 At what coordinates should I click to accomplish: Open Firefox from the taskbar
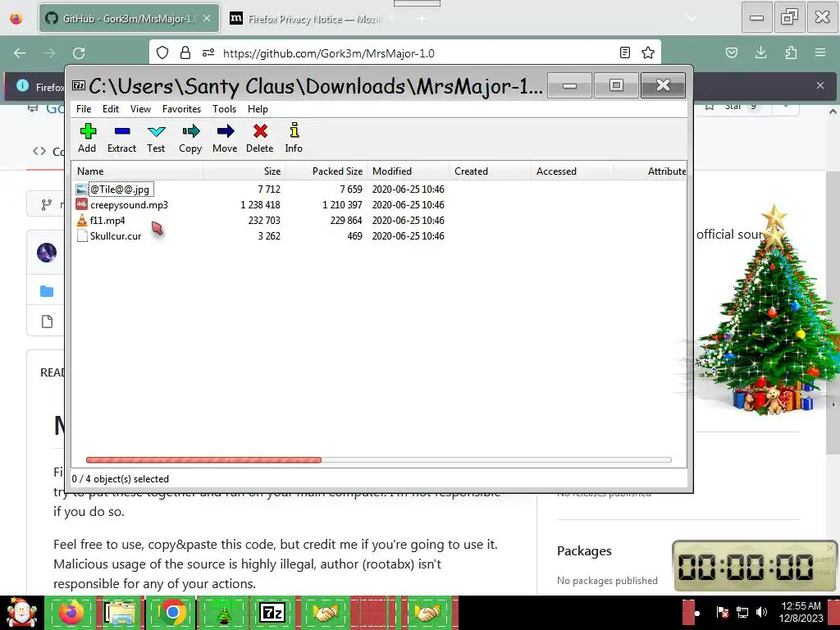click(x=71, y=612)
